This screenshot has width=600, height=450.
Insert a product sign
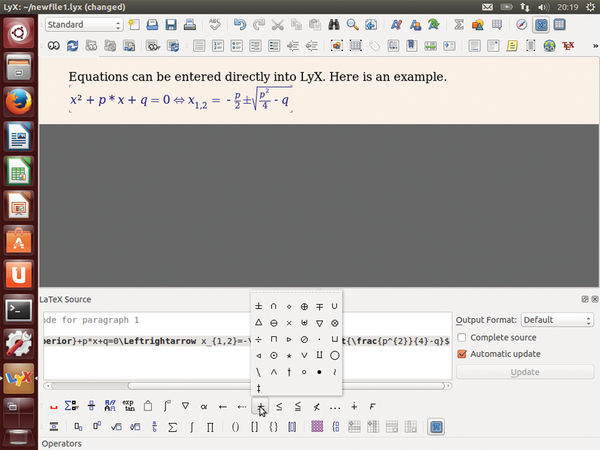[210, 427]
